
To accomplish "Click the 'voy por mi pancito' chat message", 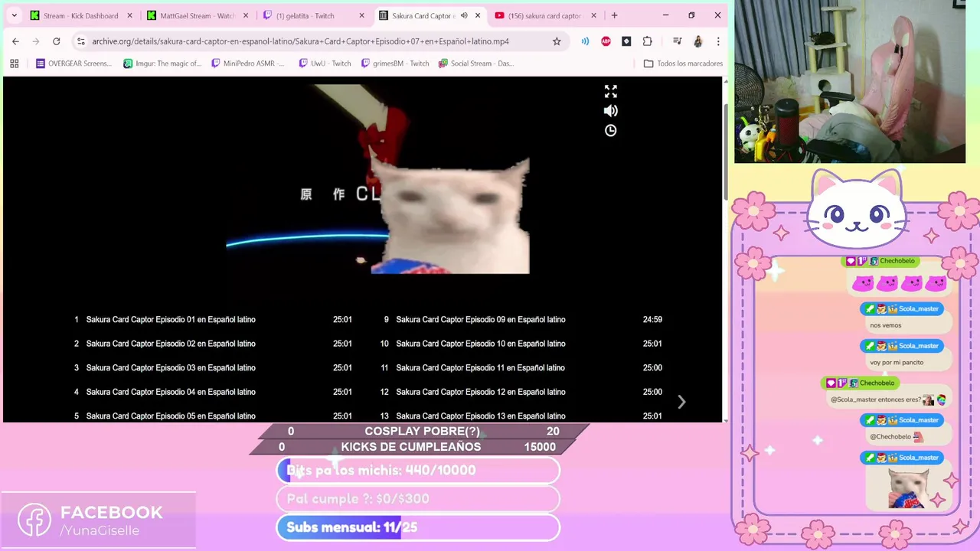I will (x=897, y=362).
